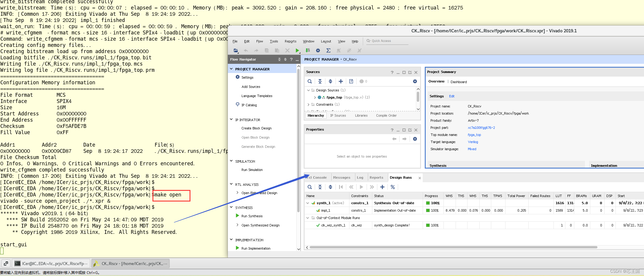The width and height of the screenshot is (644, 276).
Task: Click the Generate Bitstream toolbar icon
Action: click(308, 50)
